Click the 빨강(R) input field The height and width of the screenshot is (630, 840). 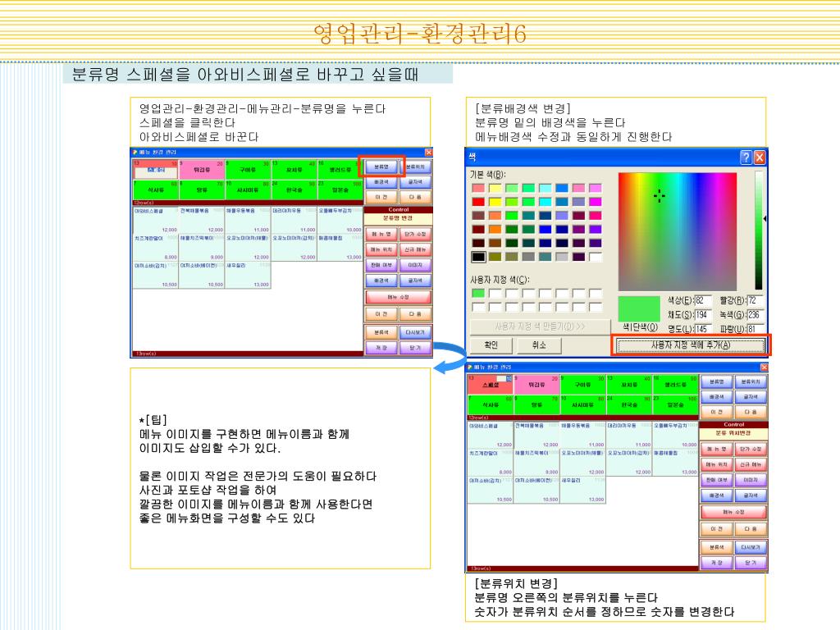point(756,300)
